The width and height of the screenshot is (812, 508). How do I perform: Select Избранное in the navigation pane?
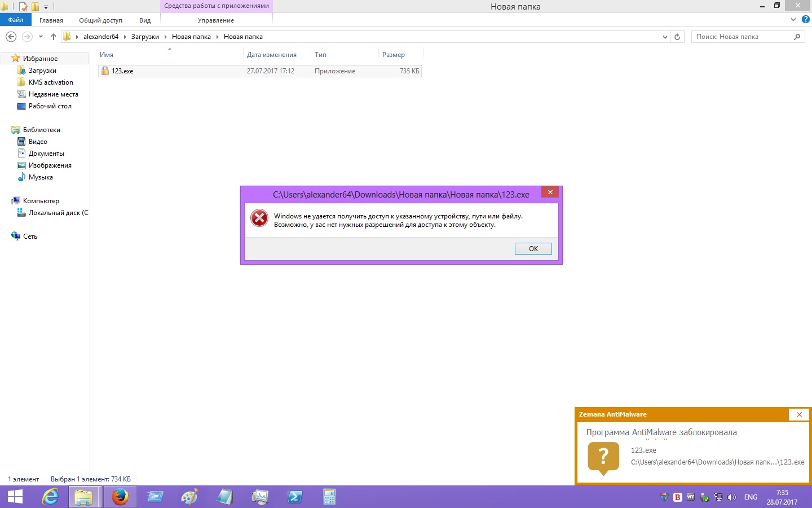pyautogui.click(x=40, y=59)
